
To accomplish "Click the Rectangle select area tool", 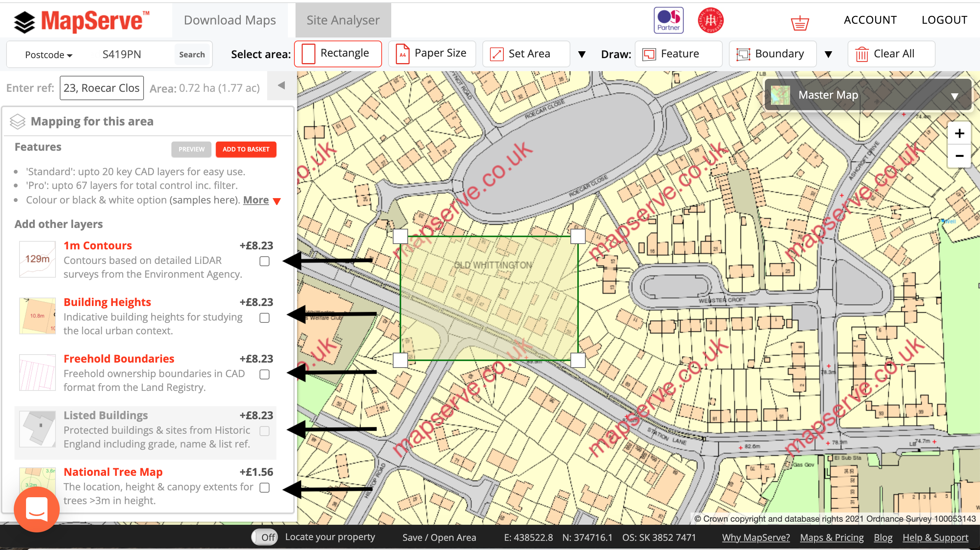I will coord(337,53).
